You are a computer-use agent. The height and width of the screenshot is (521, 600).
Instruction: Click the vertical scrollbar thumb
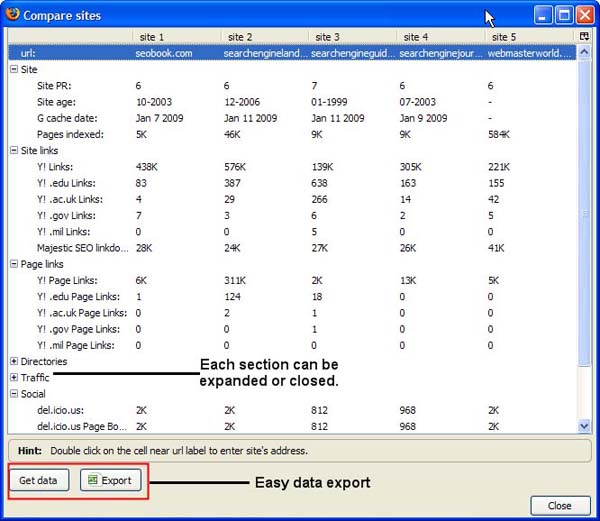(x=584, y=213)
